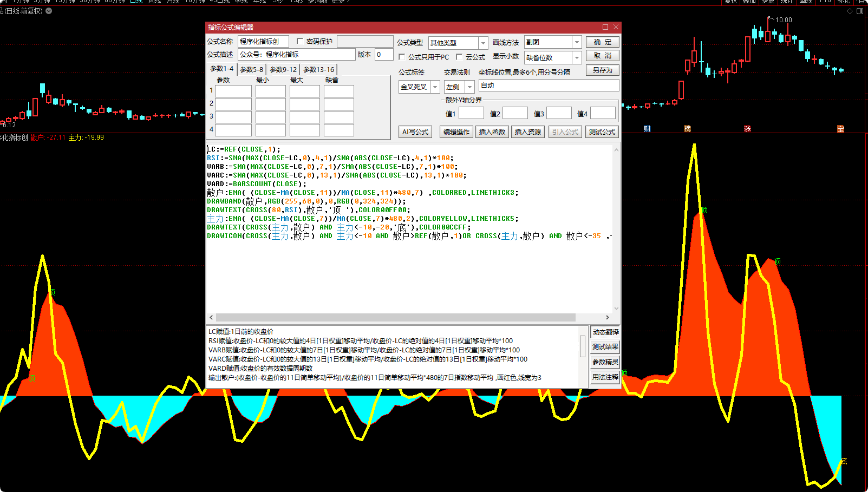This screenshot has width=868, height=492.
Task: Click the 财 marker icon on chart
Action: click(647, 129)
